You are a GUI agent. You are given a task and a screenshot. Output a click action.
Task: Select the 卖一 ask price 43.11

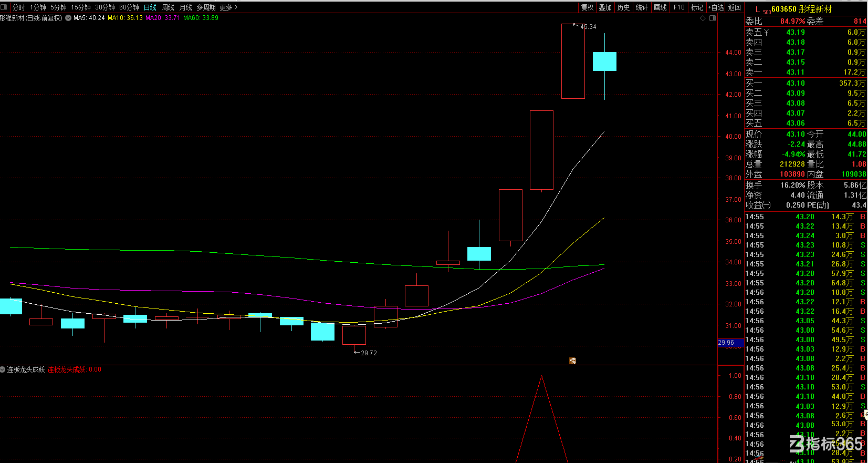[796, 72]
